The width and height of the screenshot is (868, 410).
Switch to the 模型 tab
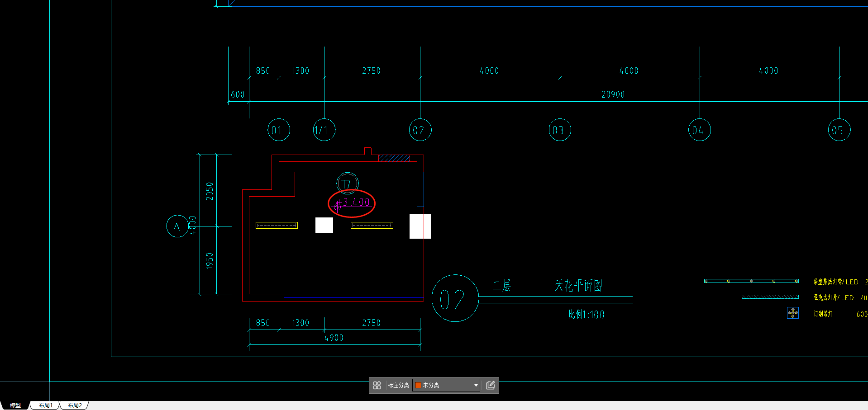tap(15, 405)
